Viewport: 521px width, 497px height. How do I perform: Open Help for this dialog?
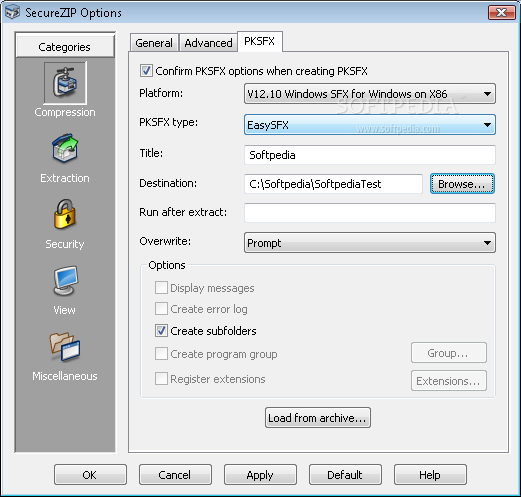point(430,475)
